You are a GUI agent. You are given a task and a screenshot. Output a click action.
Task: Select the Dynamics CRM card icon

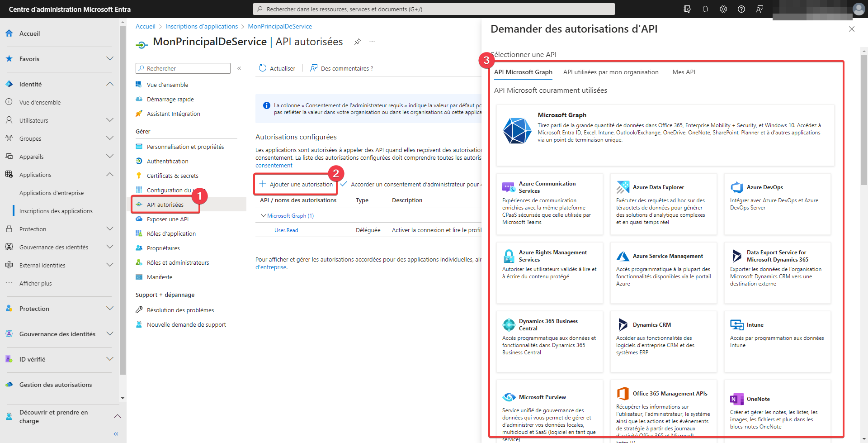[x=623, y=324]
